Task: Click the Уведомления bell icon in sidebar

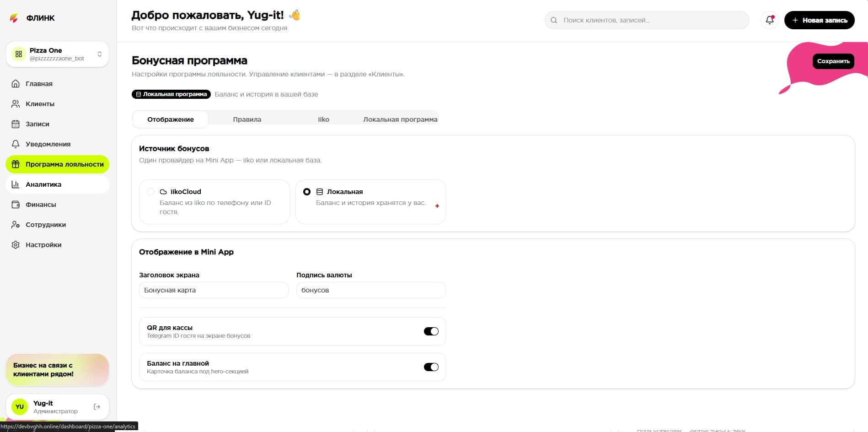Action: click(16, 144)
